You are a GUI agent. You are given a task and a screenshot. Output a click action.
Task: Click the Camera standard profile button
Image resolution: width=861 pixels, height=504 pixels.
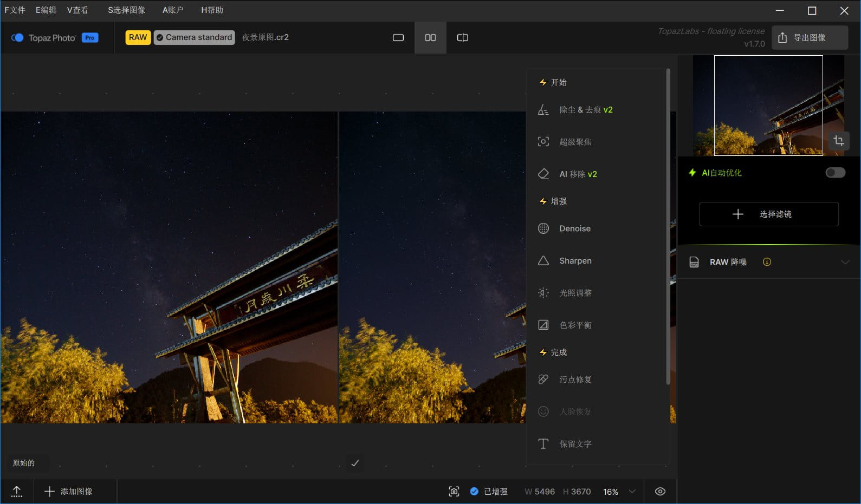click(x=194, y=37)
